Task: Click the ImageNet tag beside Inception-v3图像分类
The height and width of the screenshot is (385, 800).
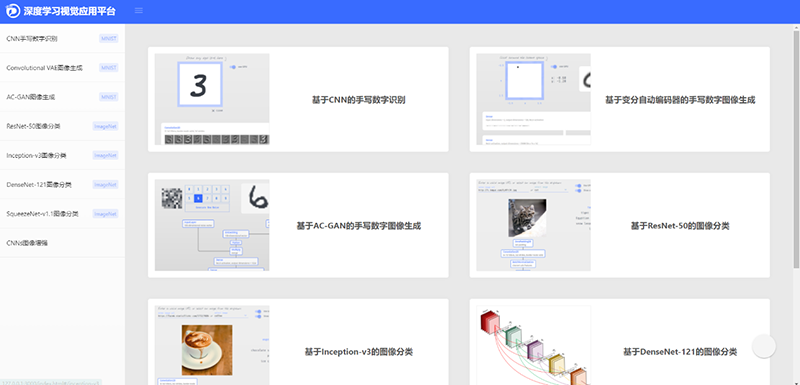Action: [106, 156]
